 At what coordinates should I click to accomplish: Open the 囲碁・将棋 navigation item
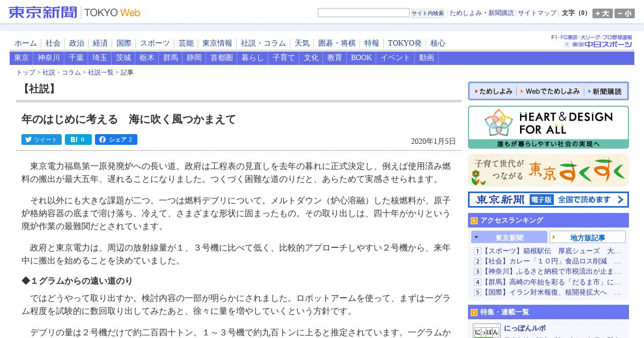click(337, 43)
